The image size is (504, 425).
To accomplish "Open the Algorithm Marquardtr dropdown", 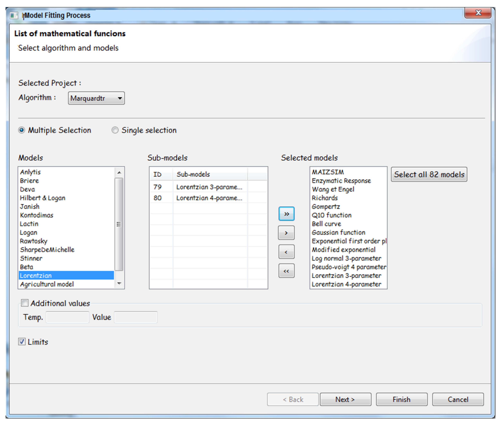I will [x=96, y=98].
